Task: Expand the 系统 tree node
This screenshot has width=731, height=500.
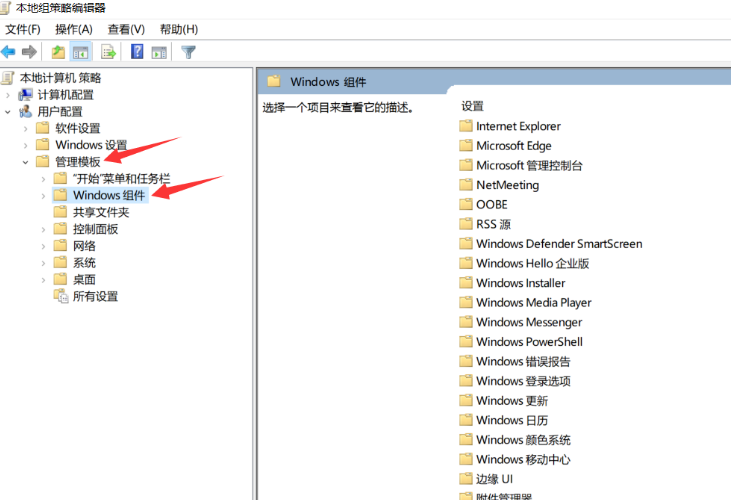Action: [x=43, y=263]
